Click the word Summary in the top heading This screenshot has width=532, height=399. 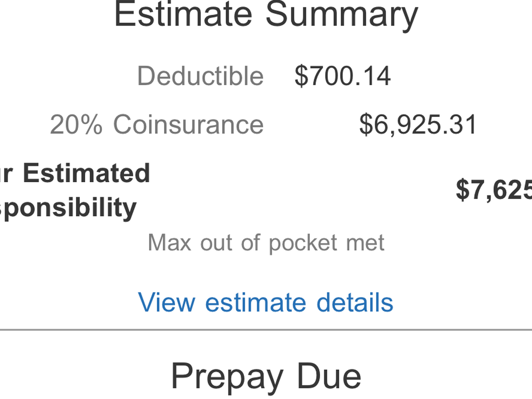coord(342,15)
